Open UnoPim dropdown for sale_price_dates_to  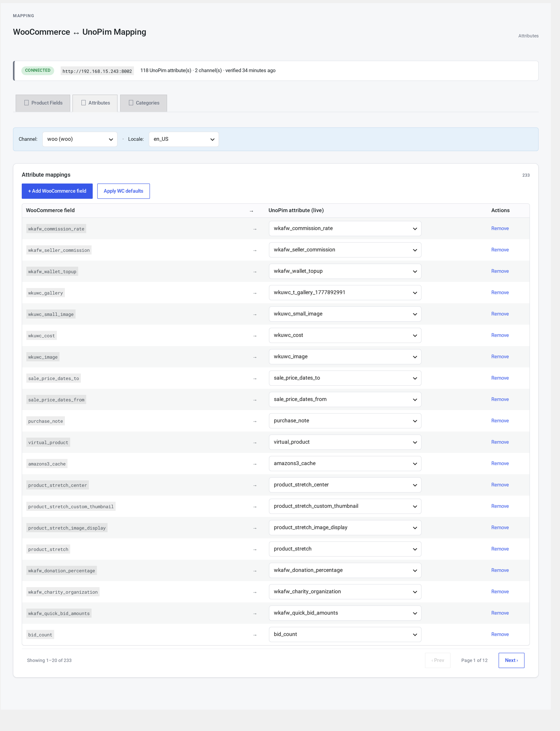(345, 378)
